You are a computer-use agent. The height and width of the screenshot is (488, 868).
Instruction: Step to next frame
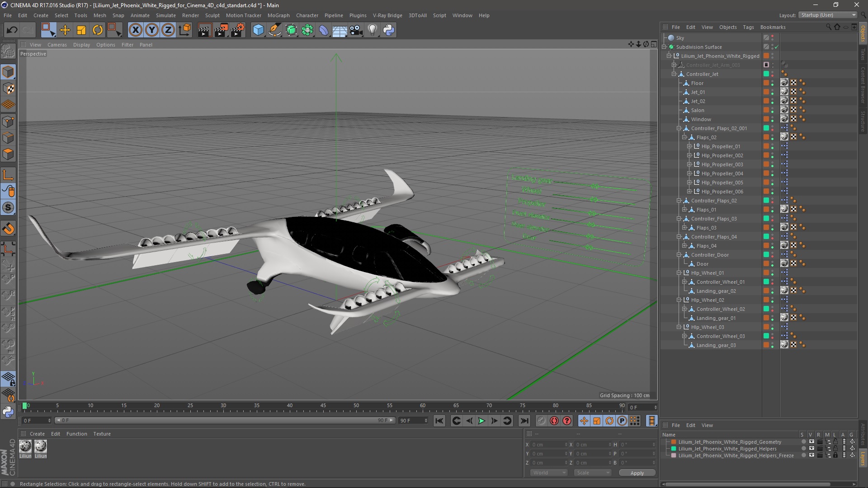point(495,421)
